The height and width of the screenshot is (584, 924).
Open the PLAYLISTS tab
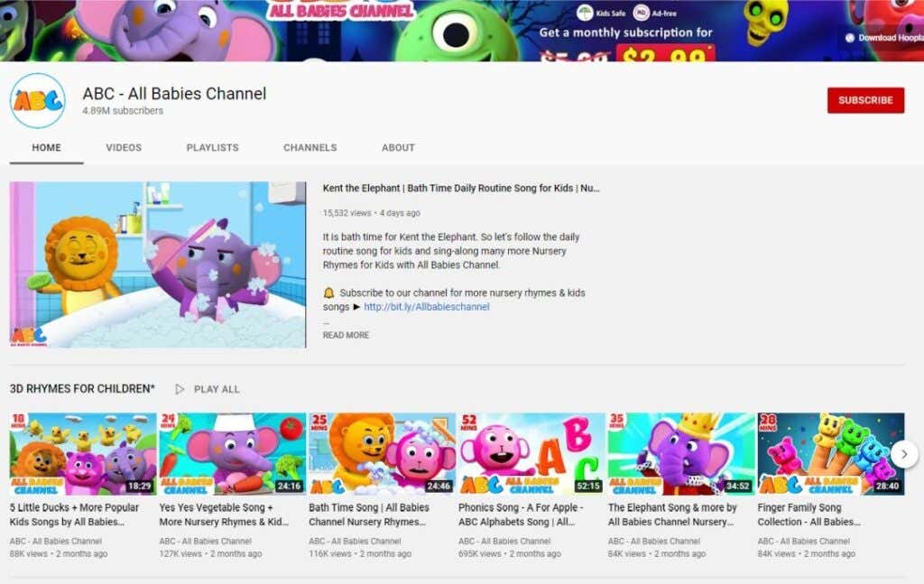[x=211, y=147]
